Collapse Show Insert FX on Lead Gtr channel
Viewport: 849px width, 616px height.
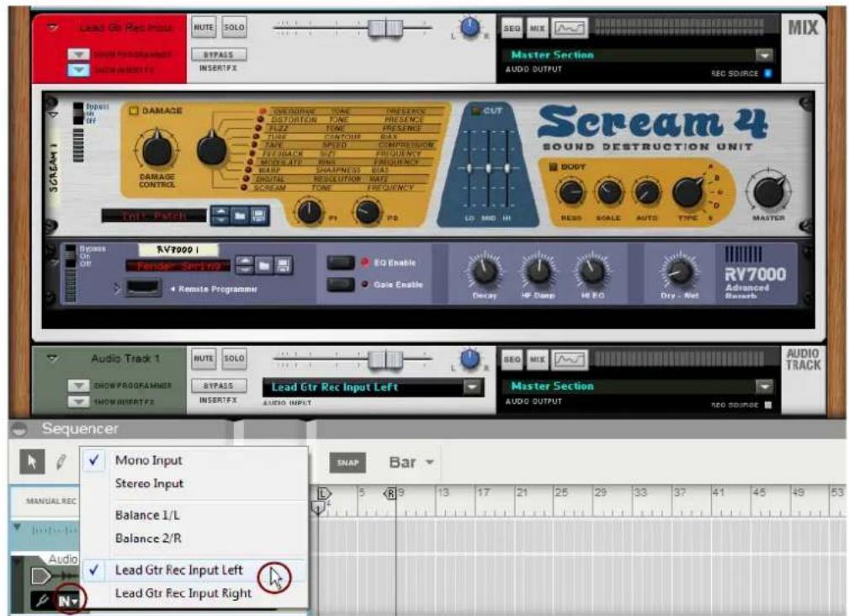[x=78, y=70]
